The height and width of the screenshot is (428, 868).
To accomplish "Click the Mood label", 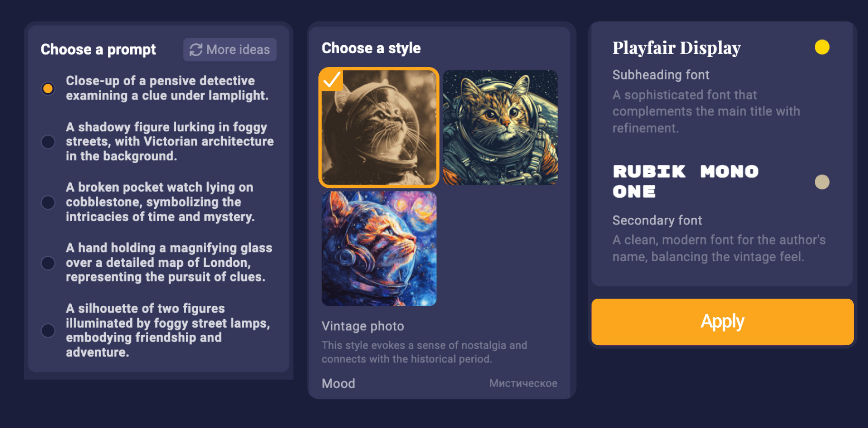I will coord(338,383).
